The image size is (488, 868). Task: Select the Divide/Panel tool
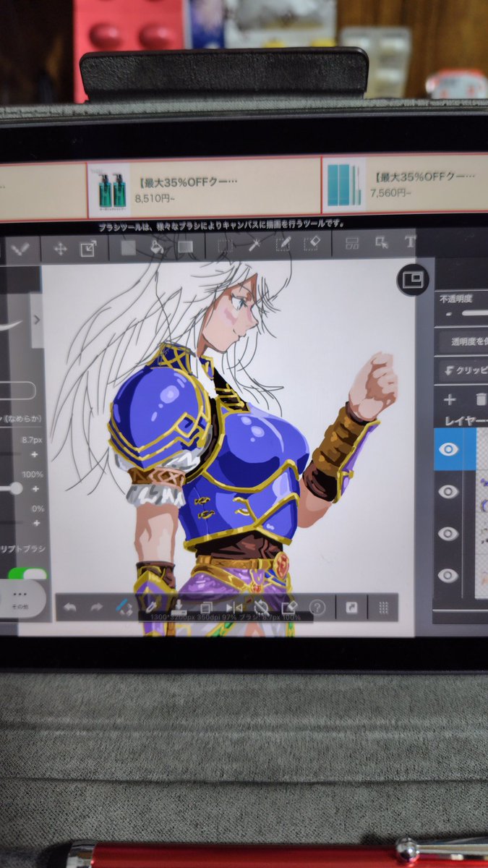point(352,243)
